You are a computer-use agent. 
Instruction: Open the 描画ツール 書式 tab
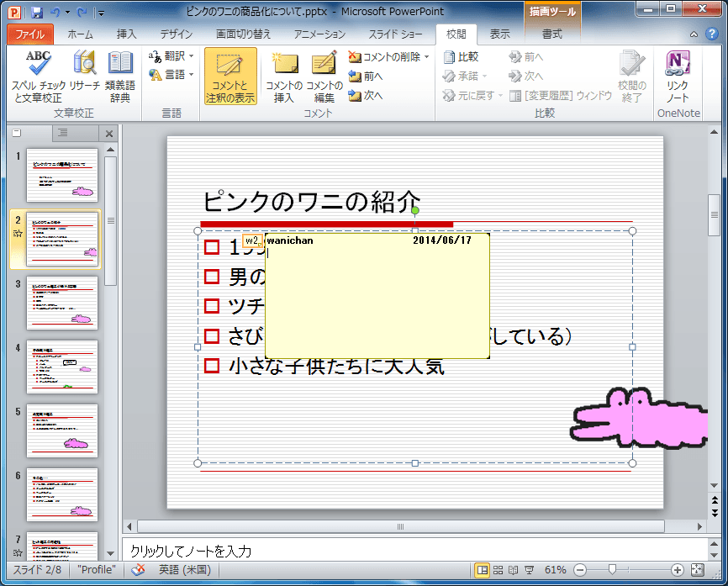point(552,34)
